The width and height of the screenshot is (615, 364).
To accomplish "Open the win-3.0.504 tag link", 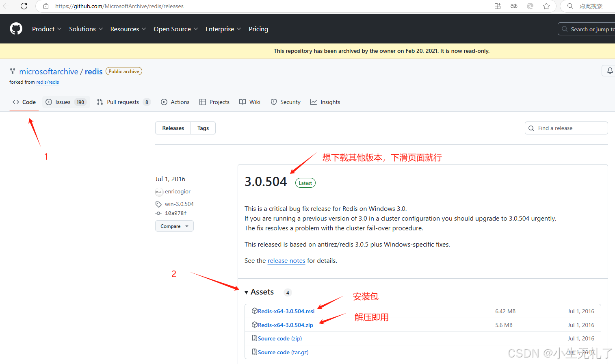I will tap(179, 204).
